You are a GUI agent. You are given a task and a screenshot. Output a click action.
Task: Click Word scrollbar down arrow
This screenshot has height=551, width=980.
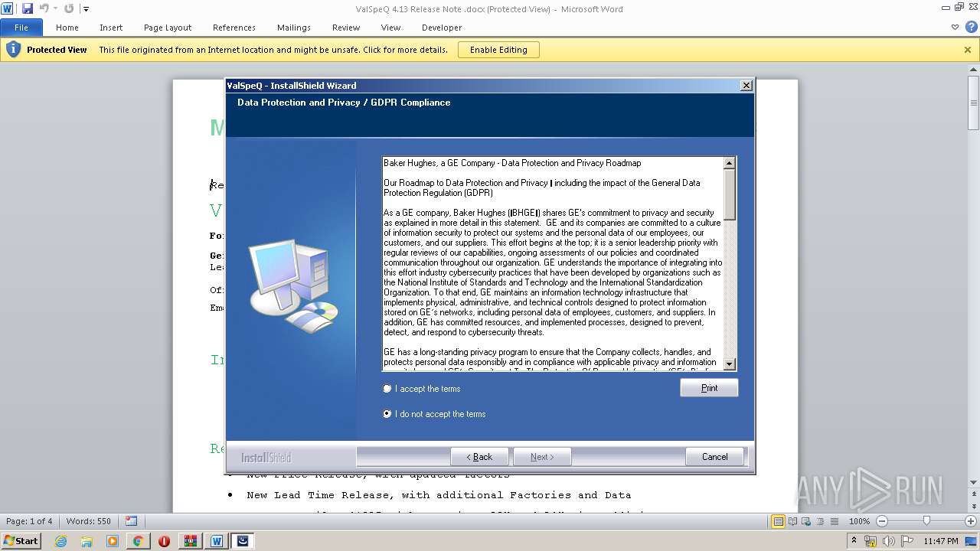tap(974, 483)
